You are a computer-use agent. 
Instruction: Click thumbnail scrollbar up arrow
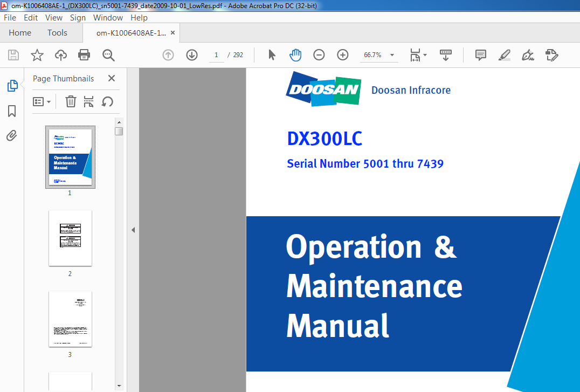(119, 122)
